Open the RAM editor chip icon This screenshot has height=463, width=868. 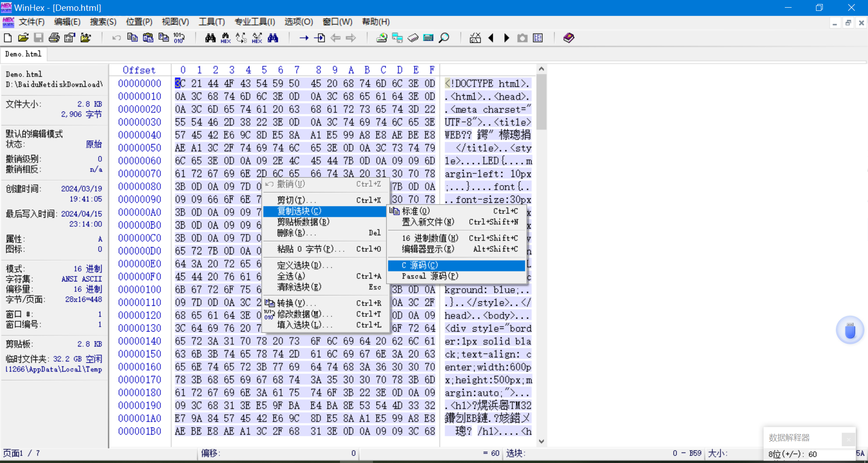[413, 38]
